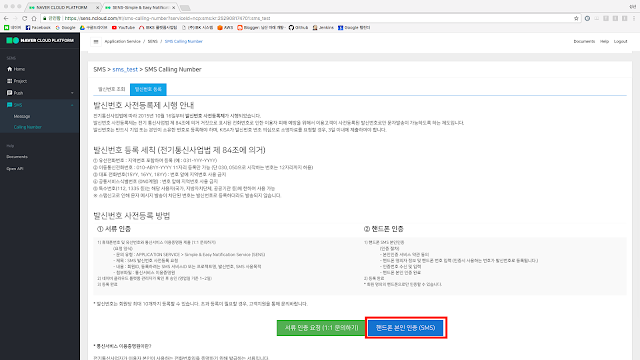This screenshot has width=640, height=360.
Task: Open Open API in the sidebar
Action: tap(14, 169)
